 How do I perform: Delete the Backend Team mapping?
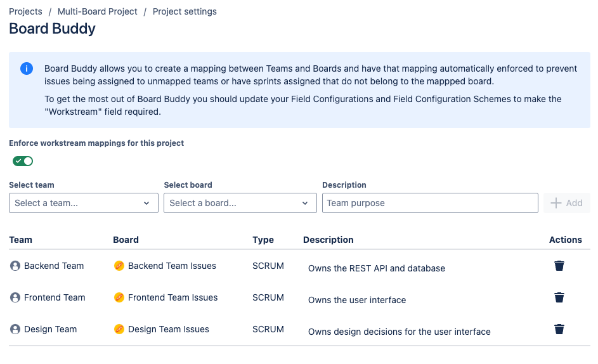pyautogui.click(x=559, y=266)
